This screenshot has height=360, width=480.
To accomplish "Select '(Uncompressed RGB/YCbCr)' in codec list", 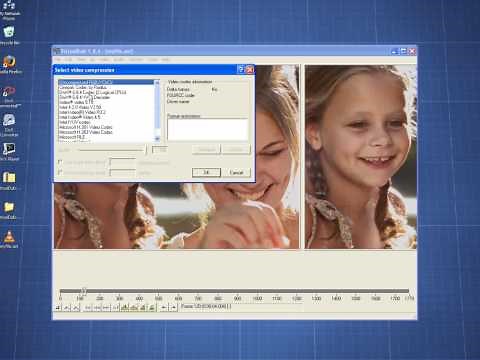I will click(x=106, y=82).
